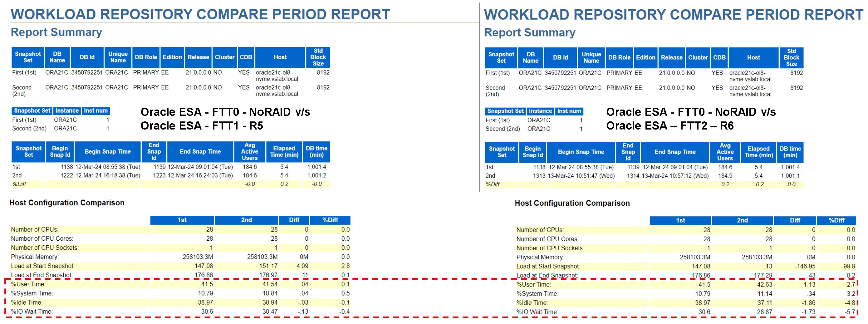
Task: Click Begin Snap Id 1313
Action: click(x=539, y=176)
